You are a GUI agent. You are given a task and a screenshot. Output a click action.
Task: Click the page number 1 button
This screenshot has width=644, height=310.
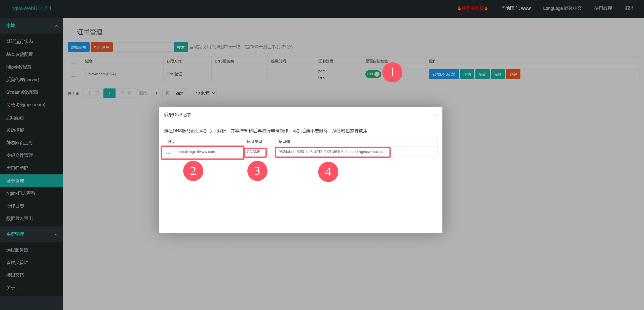[x=109, y=93]
